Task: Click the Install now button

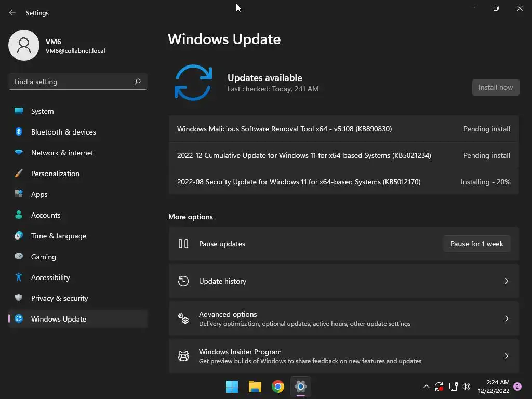Action: (496, 87)
